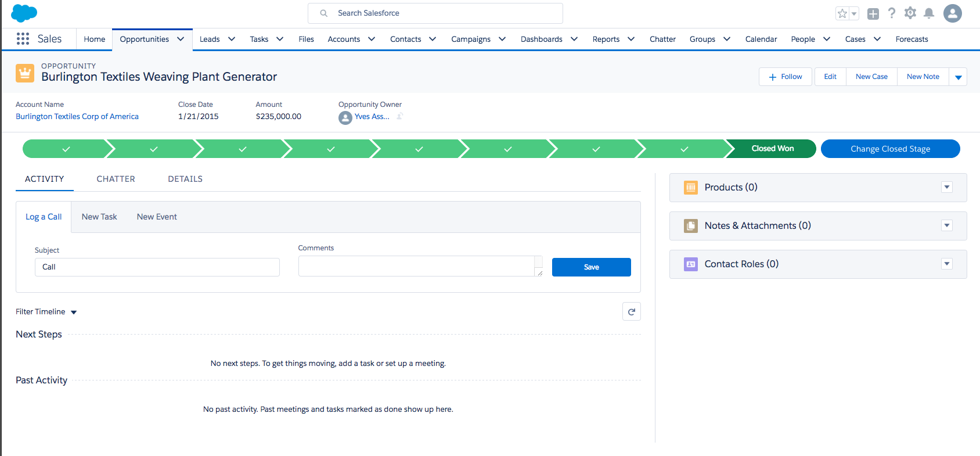
Task: Select the Closed Won stage in path
Action: (x=772, y=149)
